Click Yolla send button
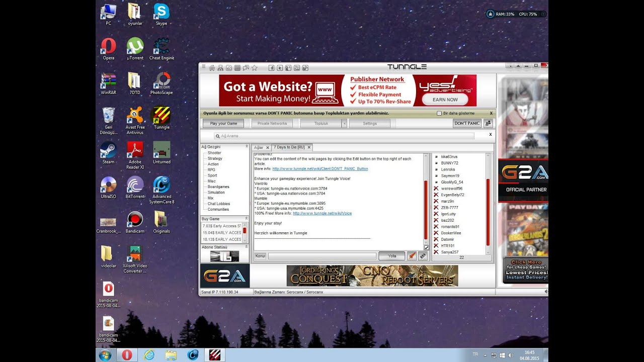 392,256
